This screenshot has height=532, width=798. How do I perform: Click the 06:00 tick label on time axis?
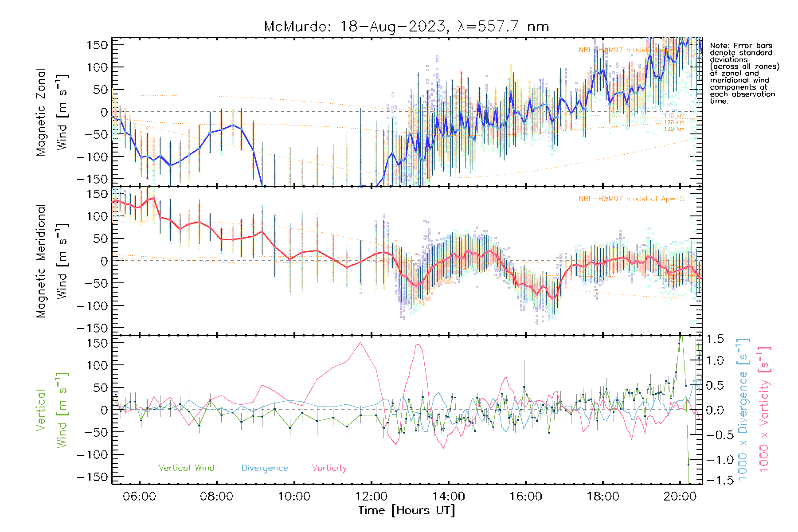point(139,497)
